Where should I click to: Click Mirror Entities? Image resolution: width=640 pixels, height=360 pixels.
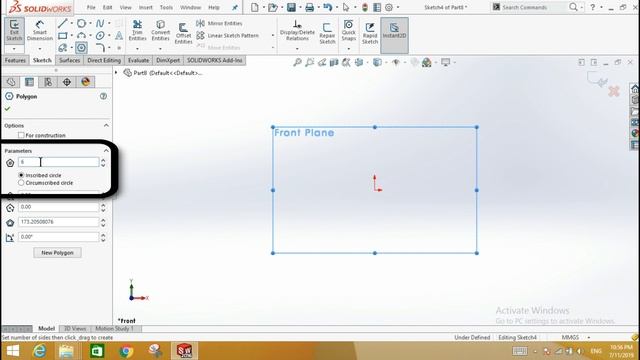tap(219, 23)
